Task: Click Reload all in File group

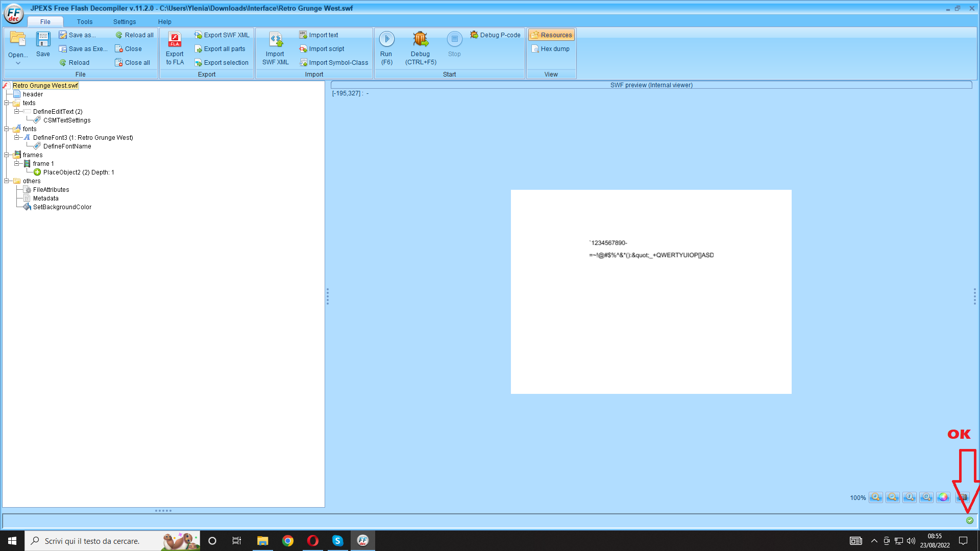Action: 134,35
